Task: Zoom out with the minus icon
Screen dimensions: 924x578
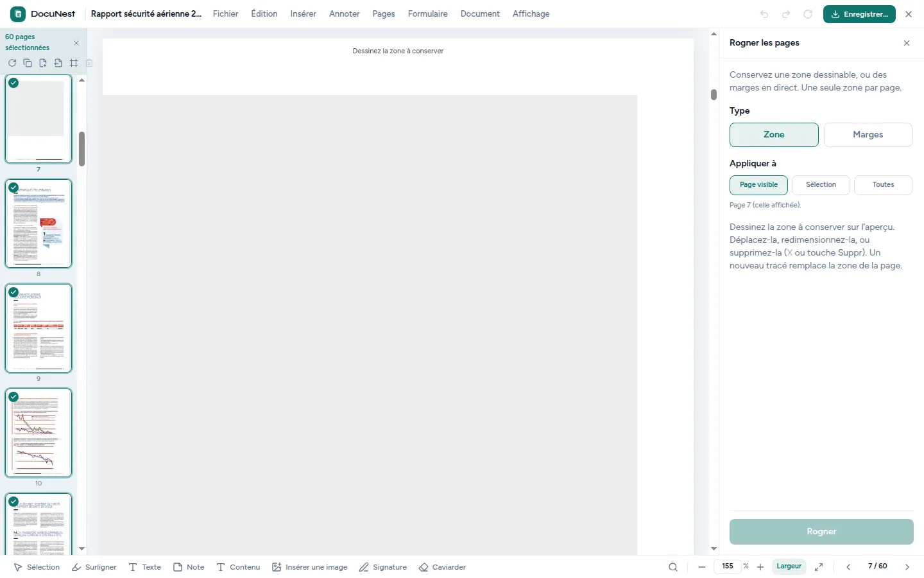Action: coord(702,567)
